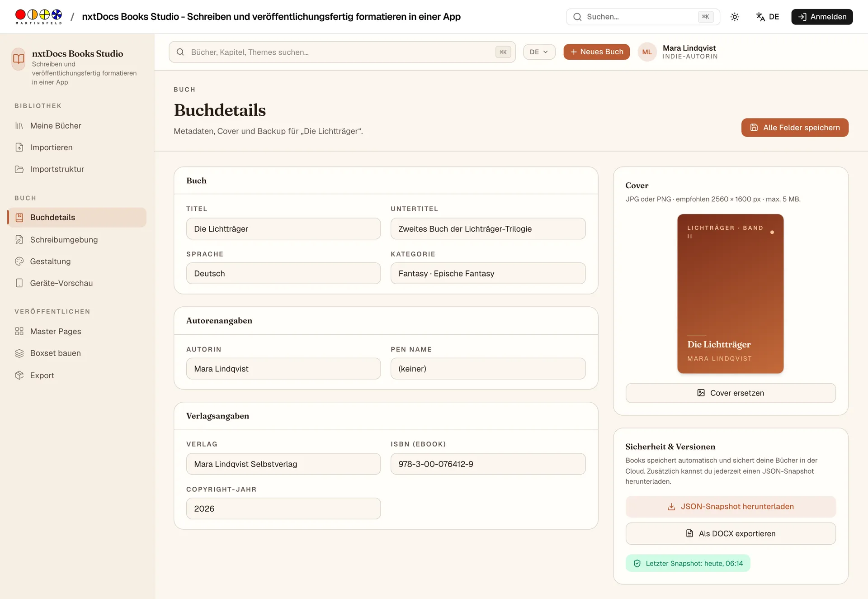Image resolution: width=868 pixels, height=599 pixels.
Task: Click the Die Lichtträger cover thumbnail
Action: pyautogui.click(x=730, y=294)
